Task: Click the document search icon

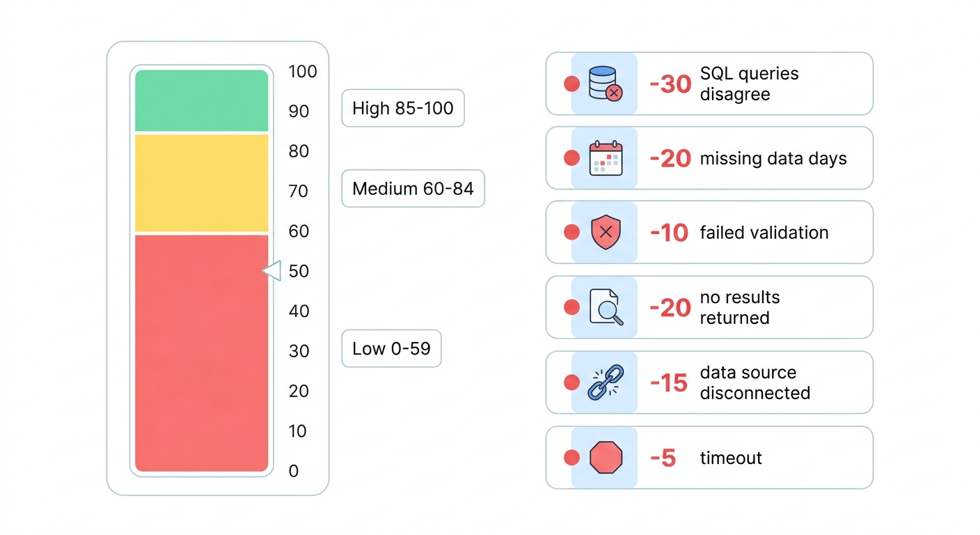Action: pyautogui.click(x=605, y=307)
